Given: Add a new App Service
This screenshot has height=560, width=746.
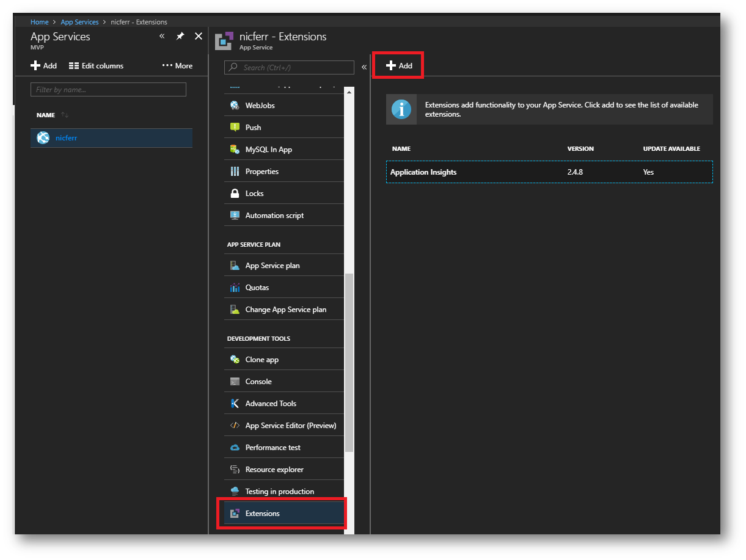Looking at the screenshot, I should tap(43, 66).
